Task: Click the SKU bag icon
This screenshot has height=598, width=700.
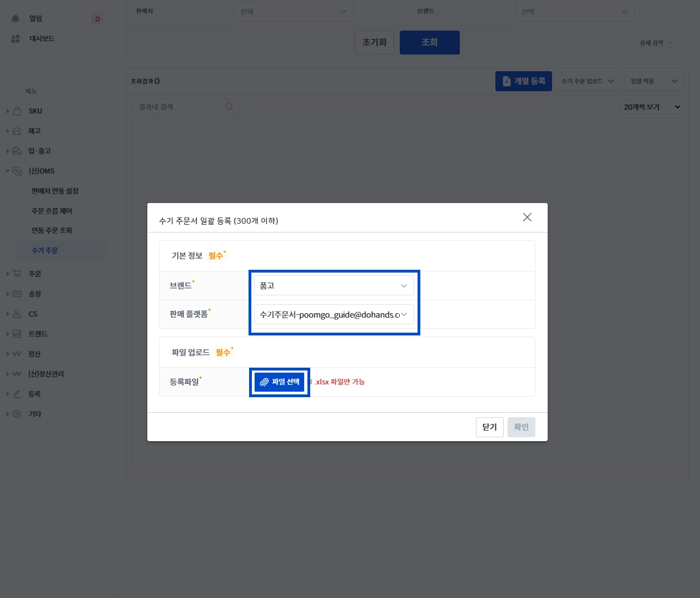Action: pyautogui.click(x=17, y=111)
